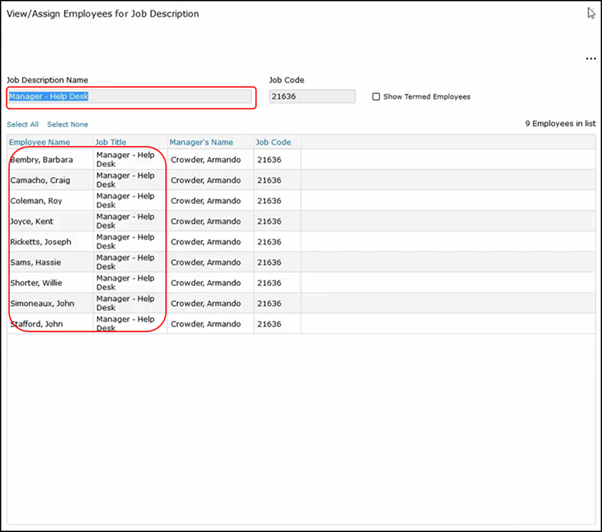602x532 pixels.
Task: Click the 9 Employees in list label
Action: (559, 125)
